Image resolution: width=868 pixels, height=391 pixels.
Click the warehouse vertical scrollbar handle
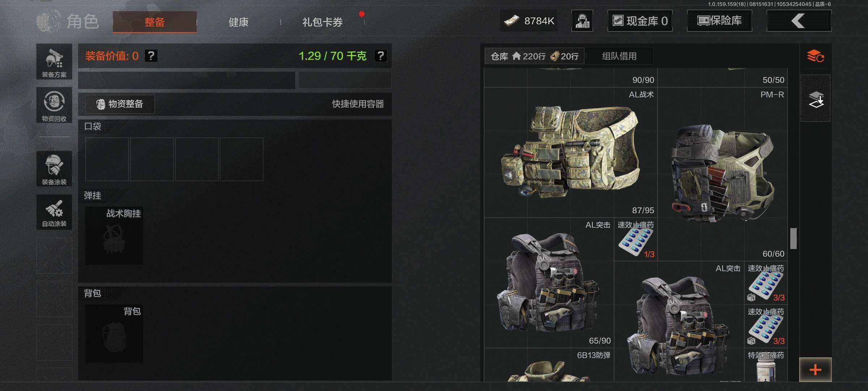[x=793, y=238]
